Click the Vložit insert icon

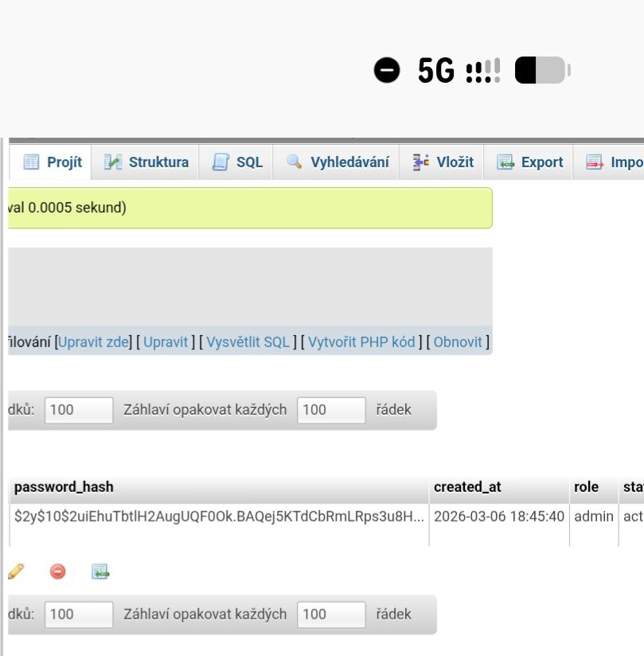coord(421,162)
